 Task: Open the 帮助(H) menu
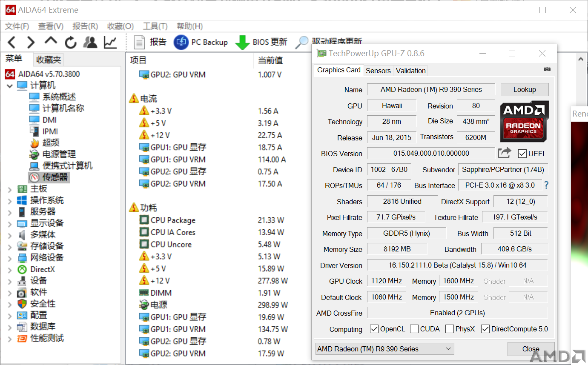point(189,26)
